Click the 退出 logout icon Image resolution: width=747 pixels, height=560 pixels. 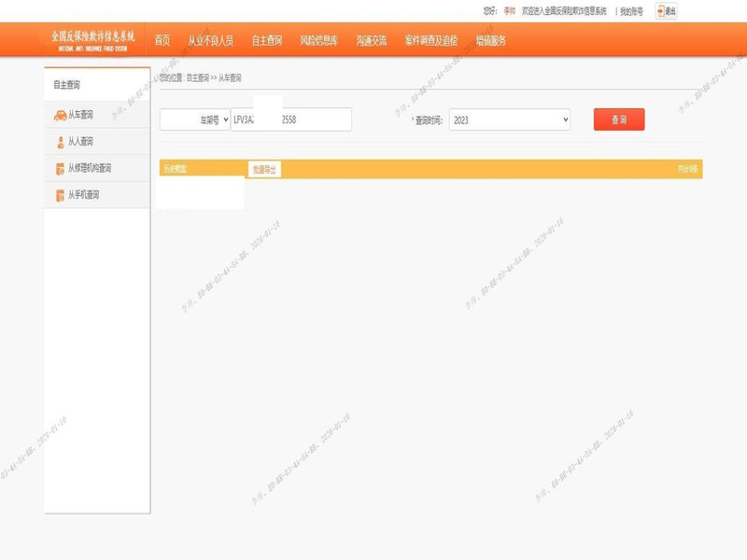[661, 11]
